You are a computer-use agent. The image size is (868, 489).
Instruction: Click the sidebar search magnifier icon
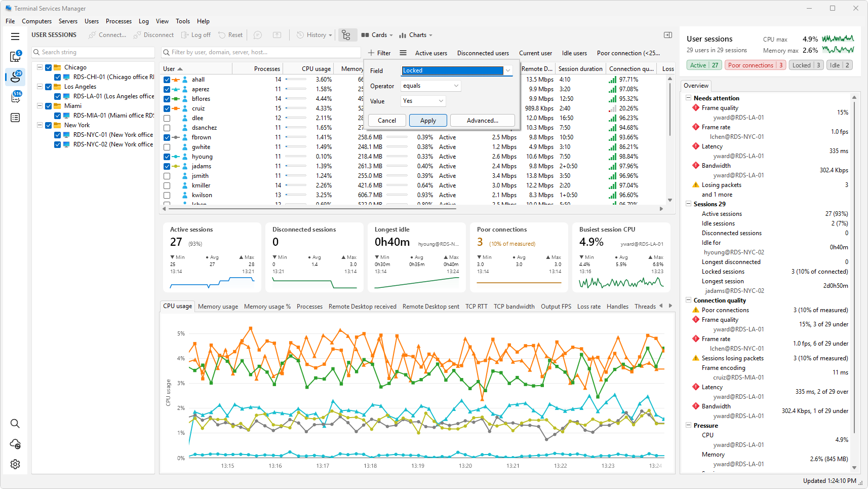coord(15,424)
